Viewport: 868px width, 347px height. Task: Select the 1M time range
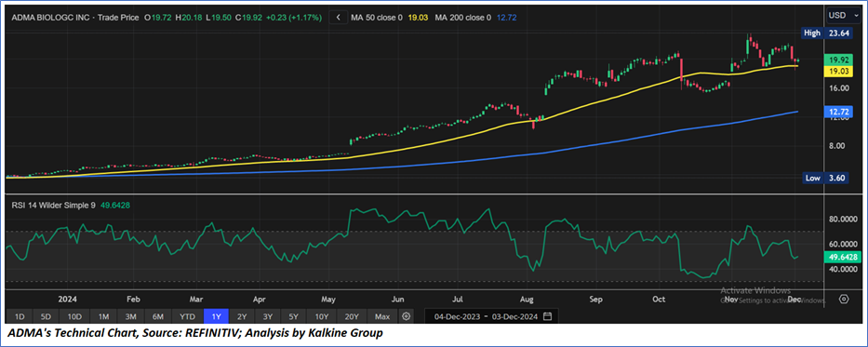click(103, 316)
